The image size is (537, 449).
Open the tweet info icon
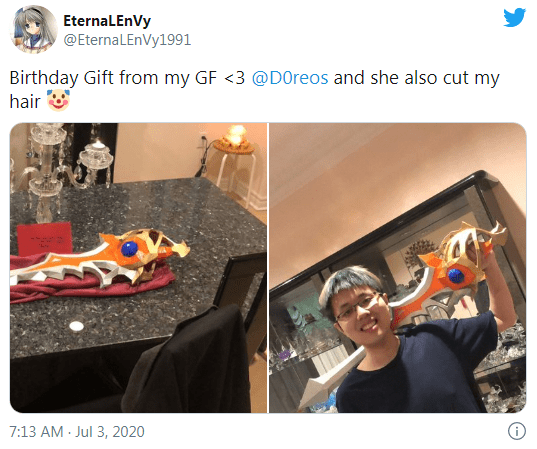pyautogui.click(x=516, y=431)
